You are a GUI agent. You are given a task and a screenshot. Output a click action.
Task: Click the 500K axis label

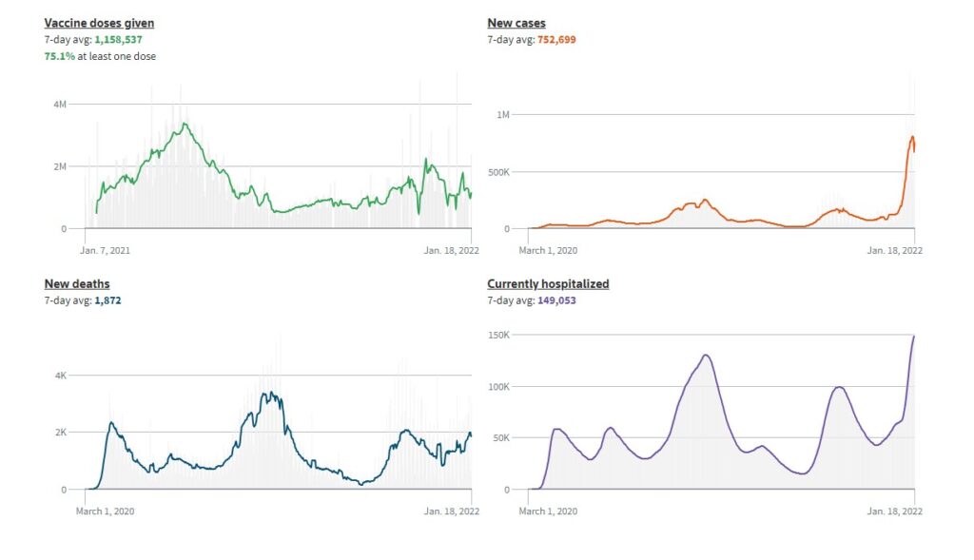coord(500,172)
